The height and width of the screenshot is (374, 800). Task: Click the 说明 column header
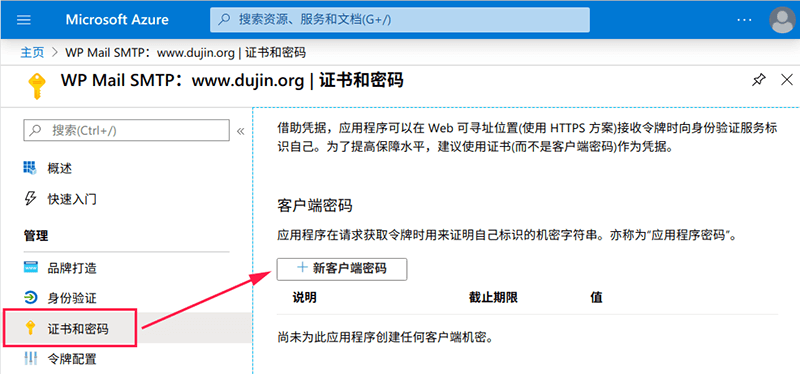coord(305,297)
